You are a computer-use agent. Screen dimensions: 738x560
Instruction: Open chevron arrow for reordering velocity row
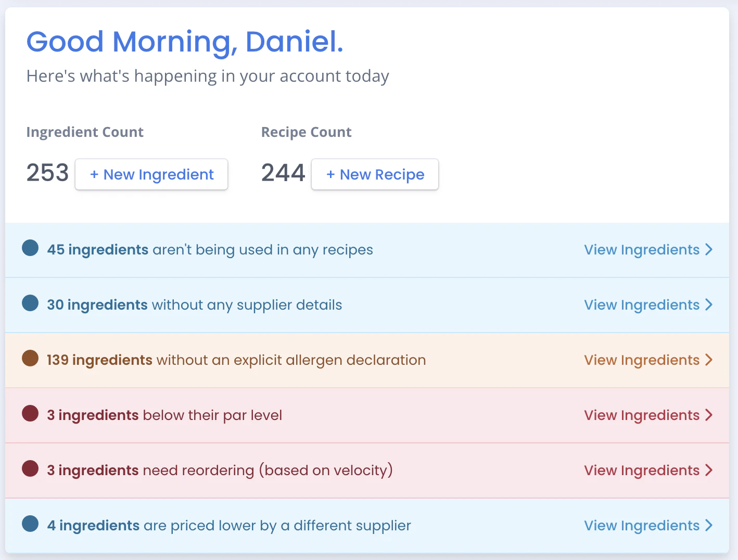708,470
